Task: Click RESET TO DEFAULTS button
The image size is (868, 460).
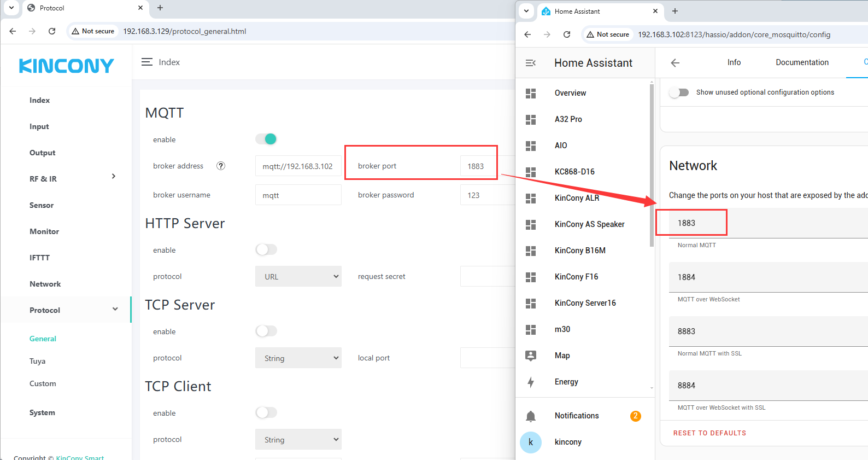Action: tap(709, 433)
